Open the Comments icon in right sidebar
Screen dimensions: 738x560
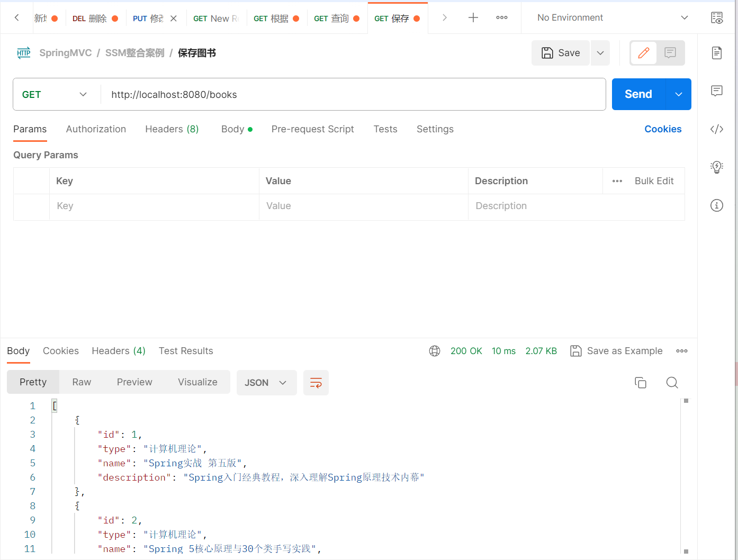[x=717, y=91]
